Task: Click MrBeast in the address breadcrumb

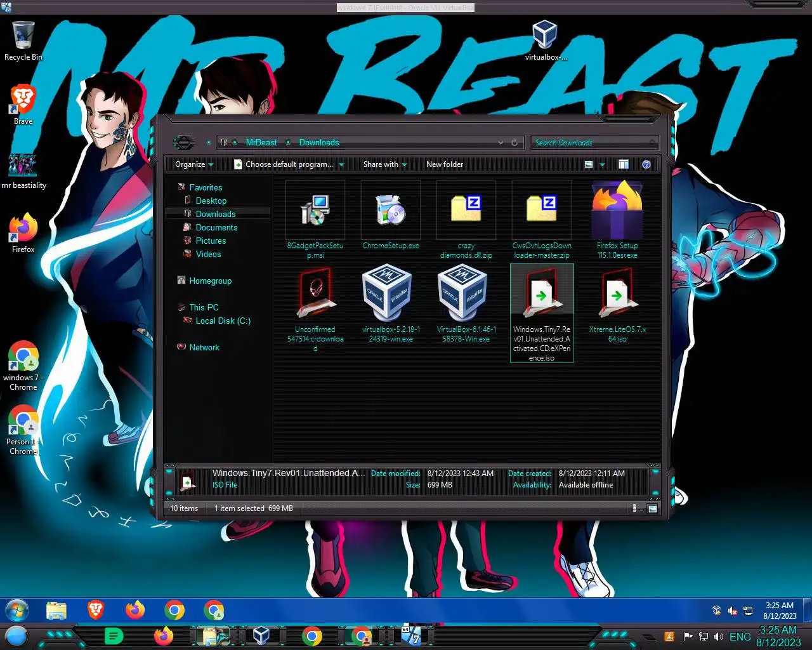Action: pos(261,143)
